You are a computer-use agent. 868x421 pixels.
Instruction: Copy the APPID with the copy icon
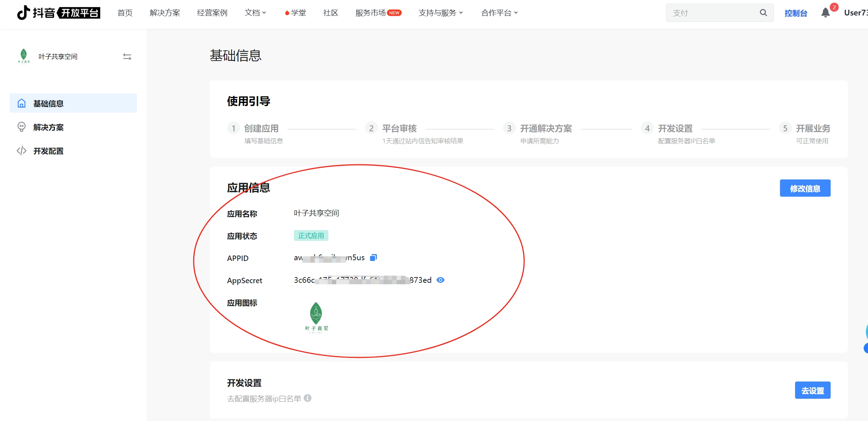[x=373, y=257]
